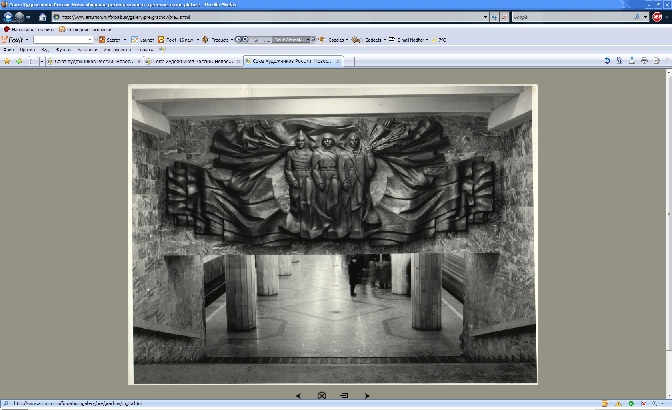Click the yellow moon weather icon
Image resolution: width=672 pixels, height=410 pixels.
coord(435,39)
